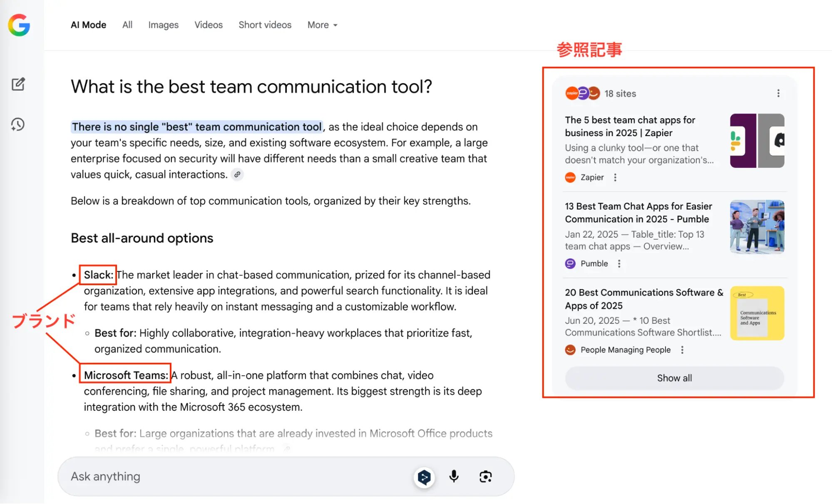Open options menu next to Zapier source
The image size is (832, 504).
615,178
